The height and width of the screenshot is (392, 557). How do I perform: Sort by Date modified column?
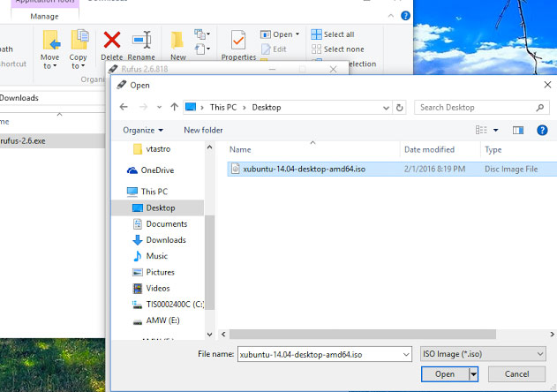pos(429,149)
